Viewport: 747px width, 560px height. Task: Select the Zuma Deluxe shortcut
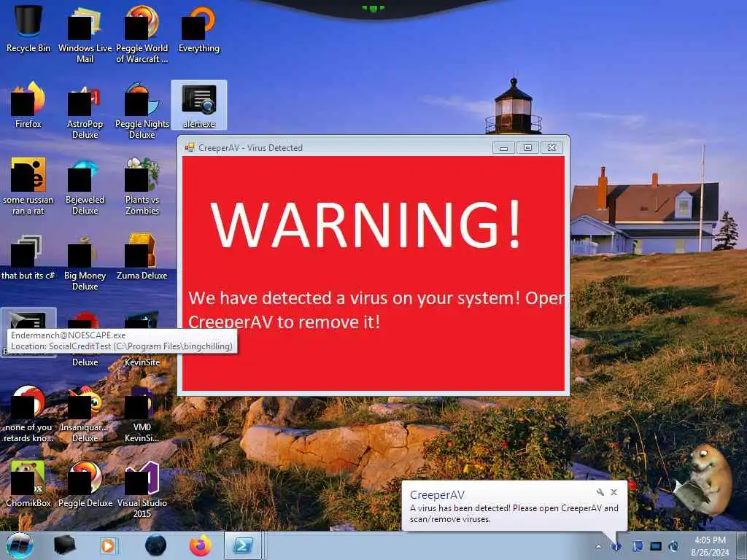pyautogui.click(x=142, y=257)
